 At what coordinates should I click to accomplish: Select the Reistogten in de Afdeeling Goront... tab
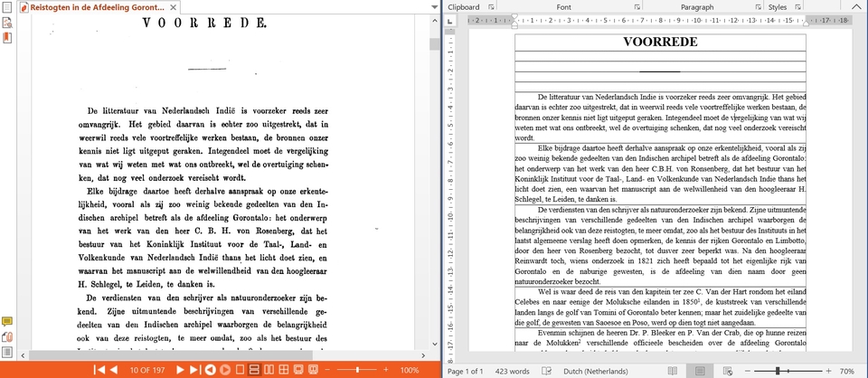[x=97, y=8]
